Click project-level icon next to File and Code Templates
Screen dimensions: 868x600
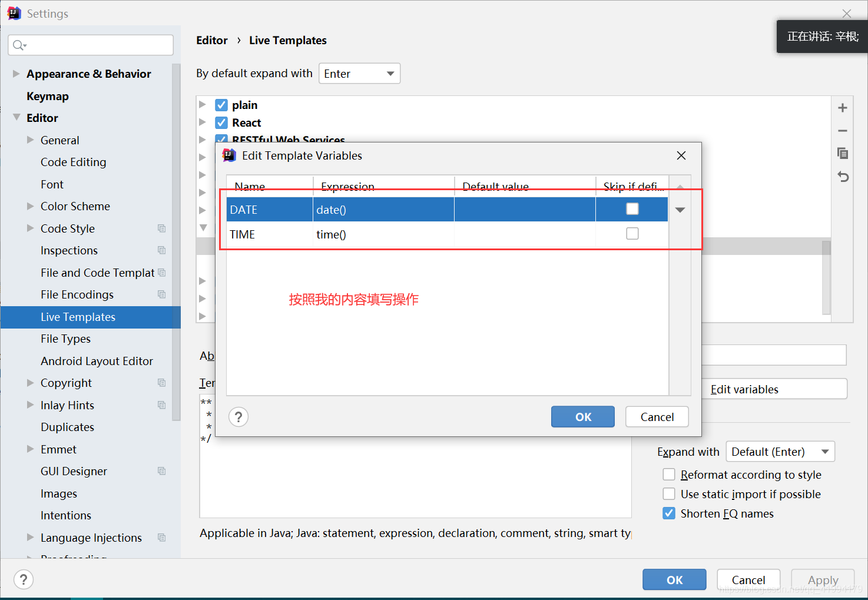[161, 273]
